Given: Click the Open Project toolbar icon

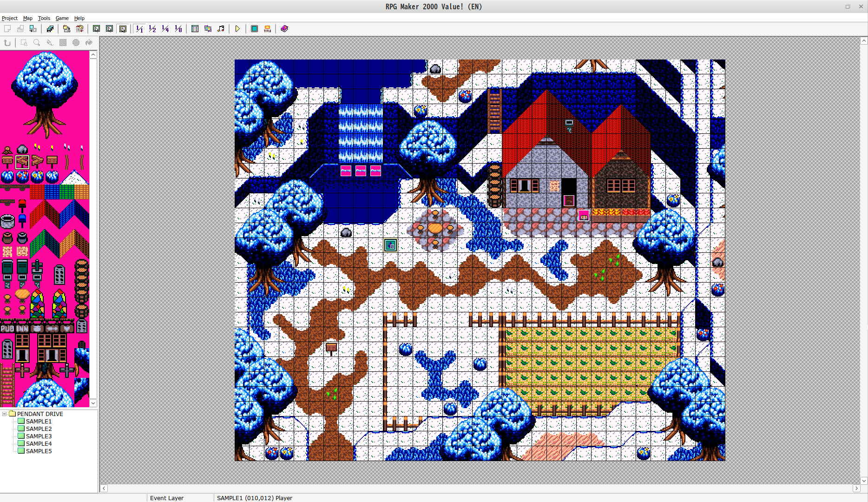Looking at the screenshot, I should coord(20,29).
